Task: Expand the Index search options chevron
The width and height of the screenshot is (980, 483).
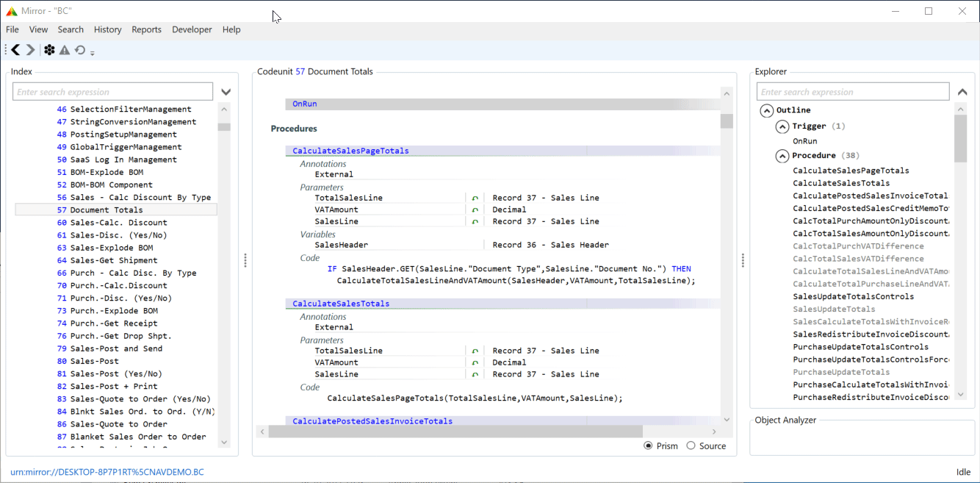Action: point(226,92)
